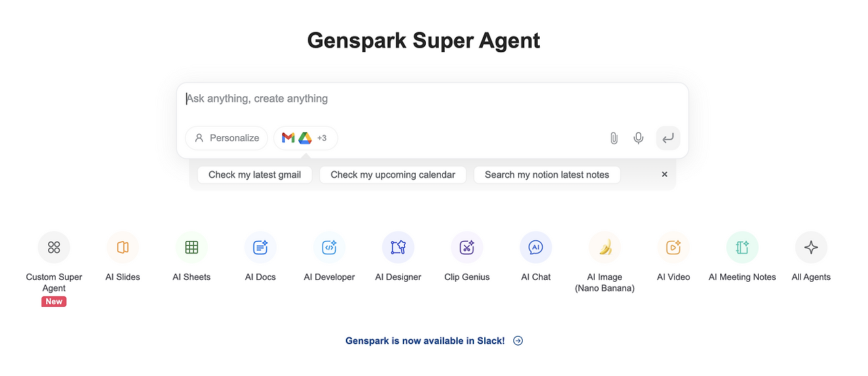Open the AI Sheets grid icon
Viewport: 868px width, 376px height.
pos(192,247)
